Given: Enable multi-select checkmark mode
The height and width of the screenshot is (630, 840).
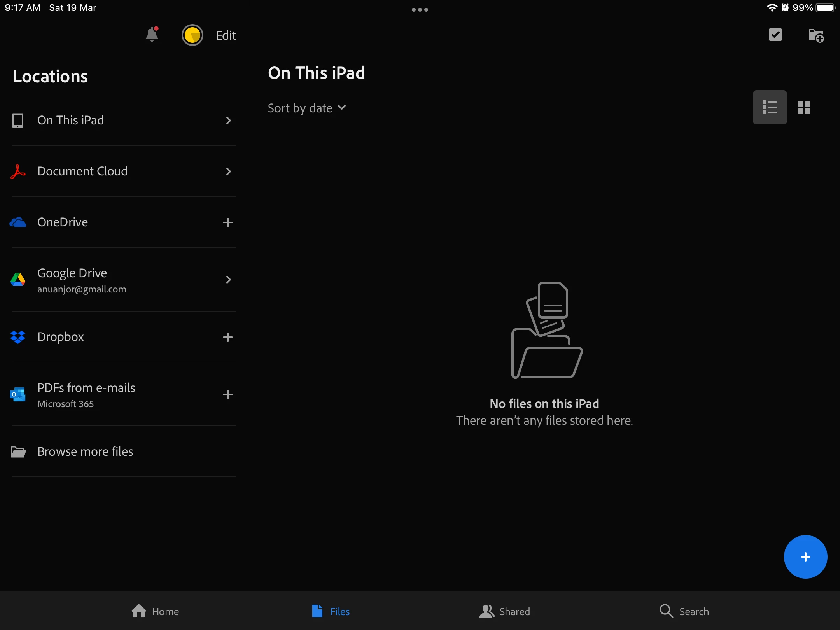Looking at the screenshot, I should 775,35.
